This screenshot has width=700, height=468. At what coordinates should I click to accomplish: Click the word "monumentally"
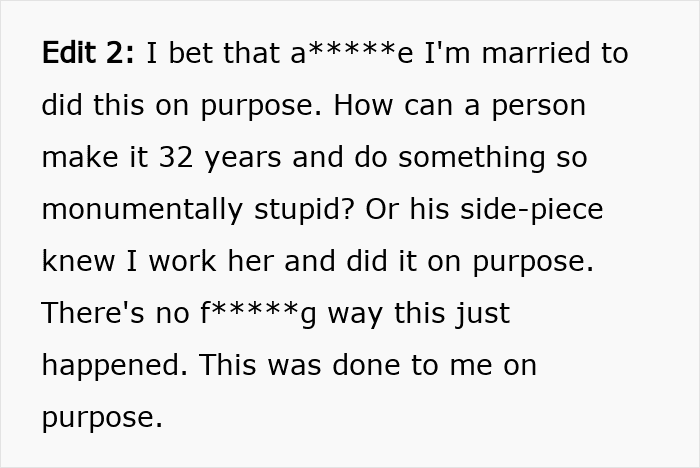[133, 209]
